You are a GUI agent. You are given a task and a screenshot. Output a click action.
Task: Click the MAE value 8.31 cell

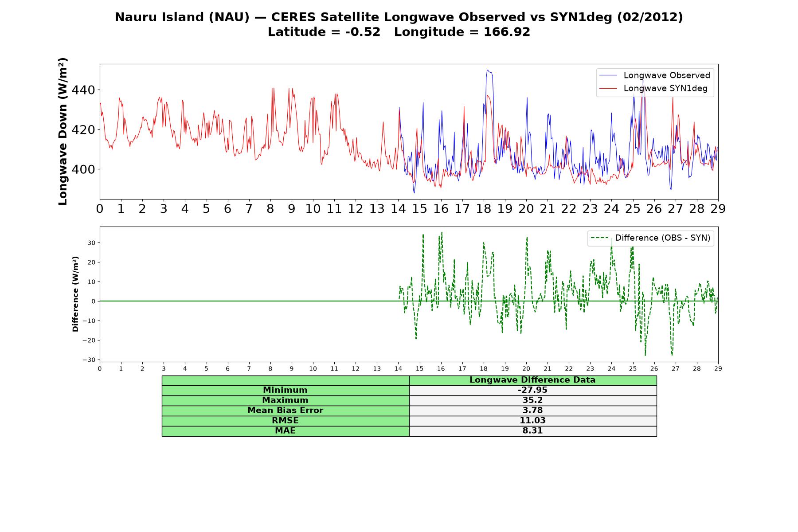(x=532, y=431)
